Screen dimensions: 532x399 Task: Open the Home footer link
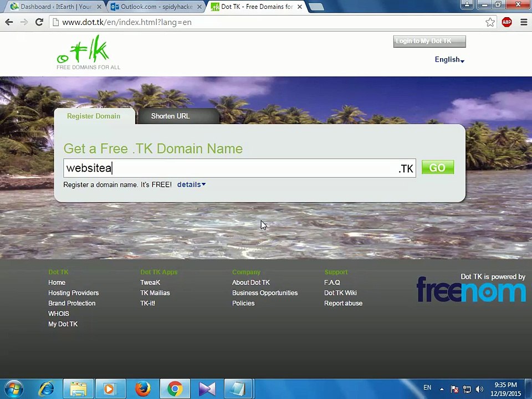[x=57, y=283]
